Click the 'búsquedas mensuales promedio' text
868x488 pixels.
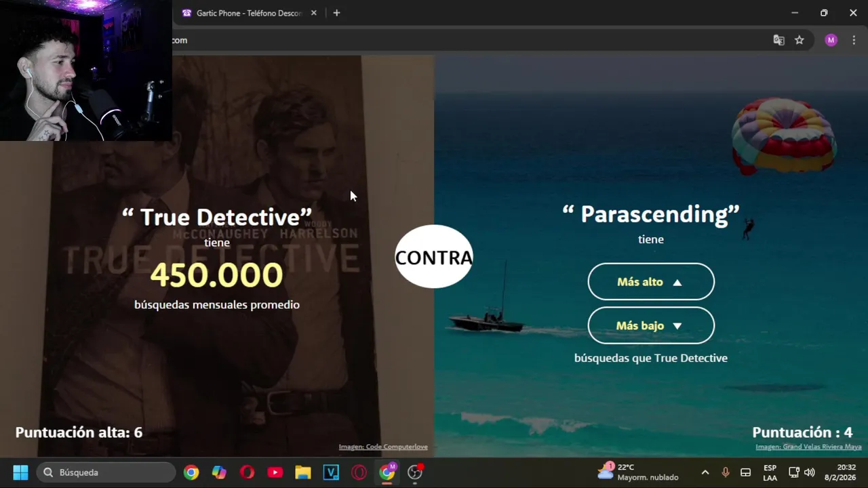217,305
